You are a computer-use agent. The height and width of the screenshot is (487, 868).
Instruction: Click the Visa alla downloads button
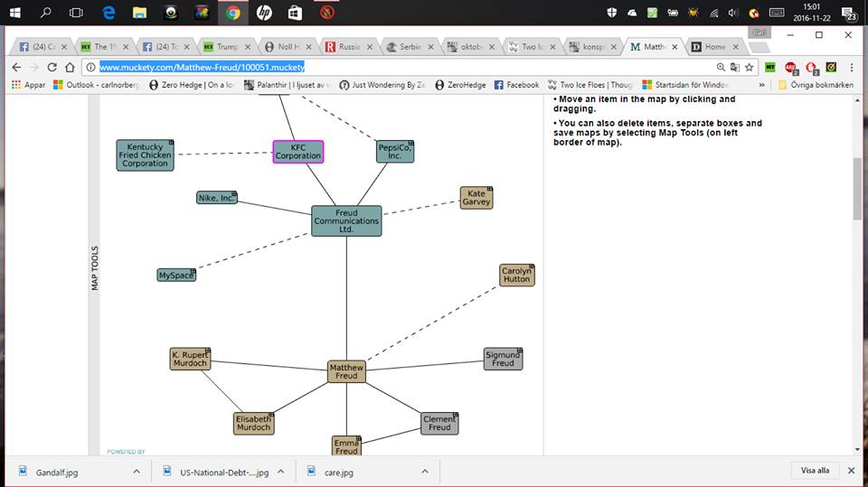815,471
